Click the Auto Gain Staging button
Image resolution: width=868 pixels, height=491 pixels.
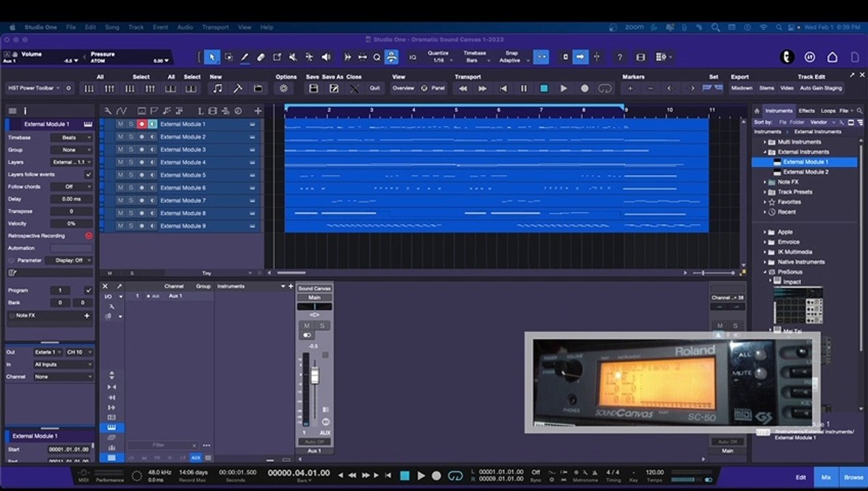821,88
